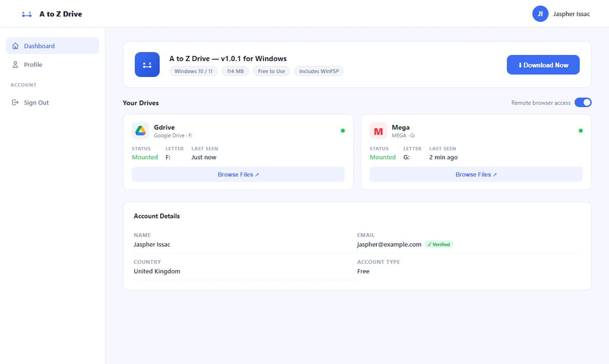Image resolution: width=609 pixels, height=364 pixels.
Task: Click the Google Drive logo icon
Action: (140, 131)
